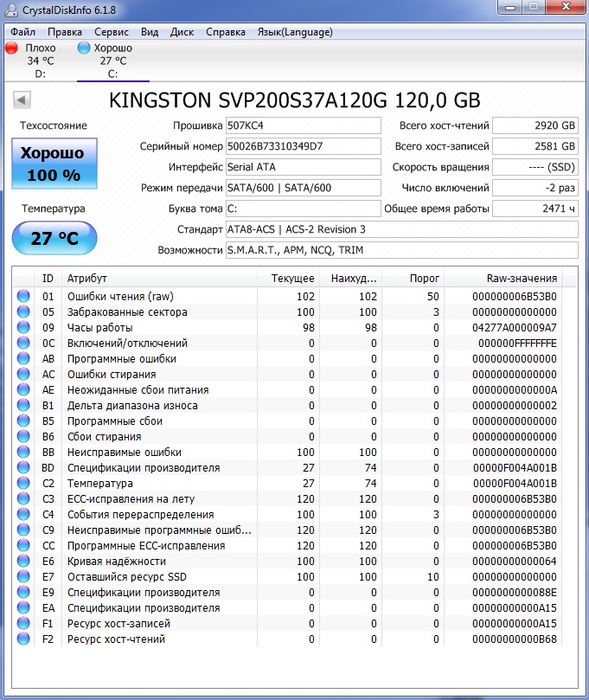Screen dimensions: 589x700
Task: Click the serial number field 50026B73310349D7
Action: tap(303, 146)
